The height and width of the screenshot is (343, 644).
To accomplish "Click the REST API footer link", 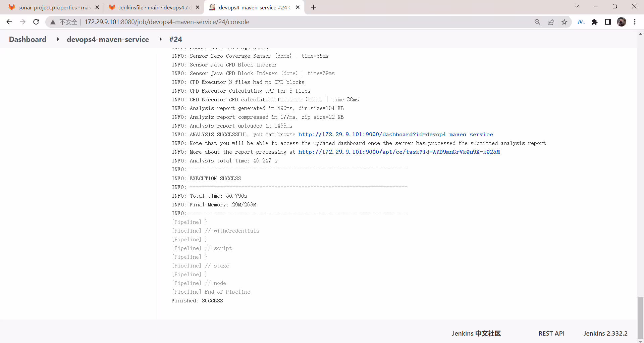I will [551, 333].
